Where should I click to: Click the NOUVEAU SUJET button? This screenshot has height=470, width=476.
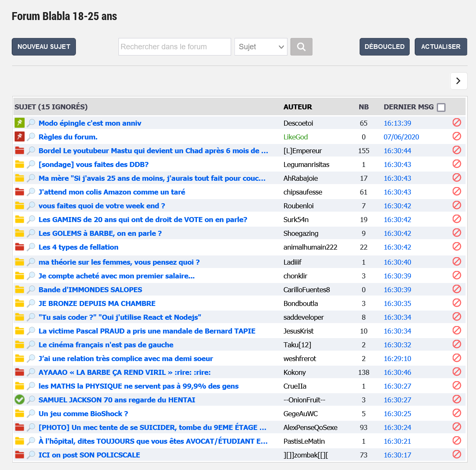point(44,47)
